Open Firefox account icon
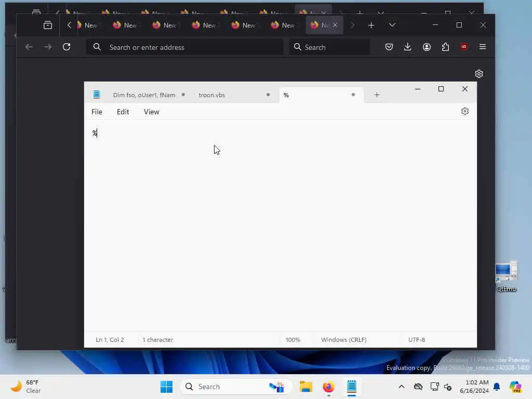 click(427, 47)
